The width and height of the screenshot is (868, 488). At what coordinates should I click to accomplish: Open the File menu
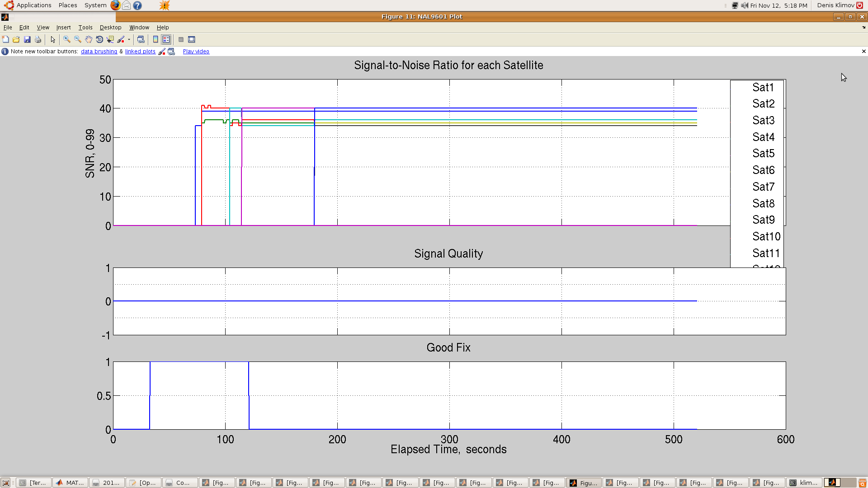coord(8,28)
